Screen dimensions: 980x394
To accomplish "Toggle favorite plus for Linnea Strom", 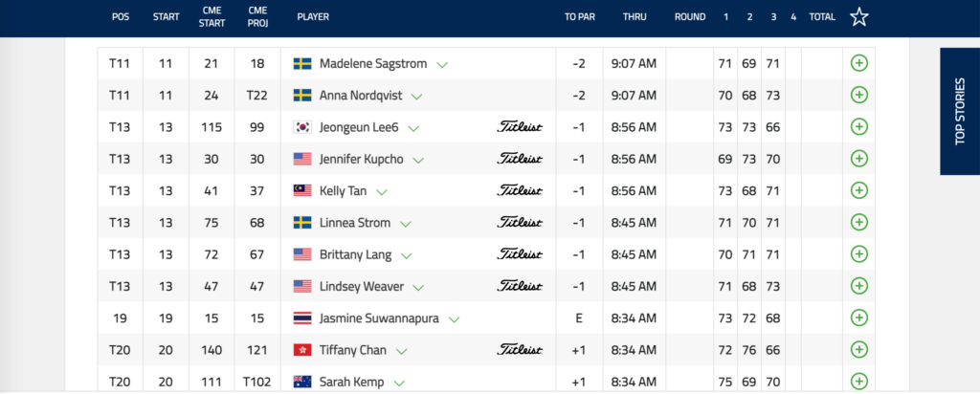I will pos(858,222).
